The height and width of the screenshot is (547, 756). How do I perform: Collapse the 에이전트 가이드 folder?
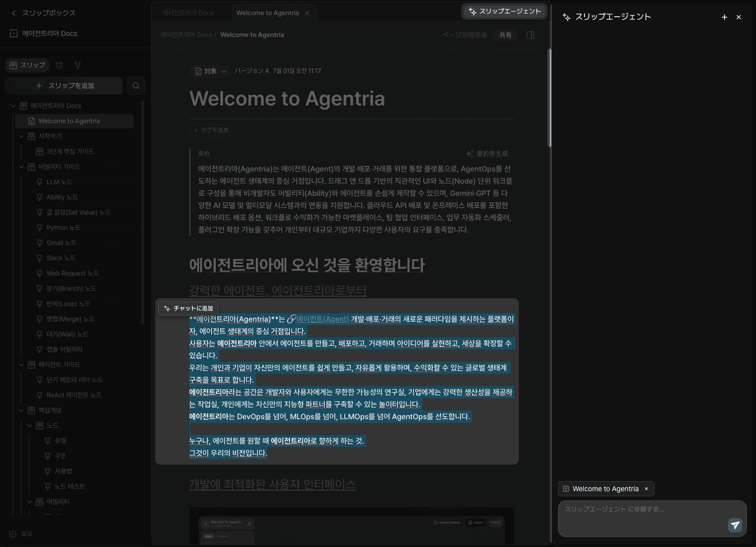[x=21, y=364]
